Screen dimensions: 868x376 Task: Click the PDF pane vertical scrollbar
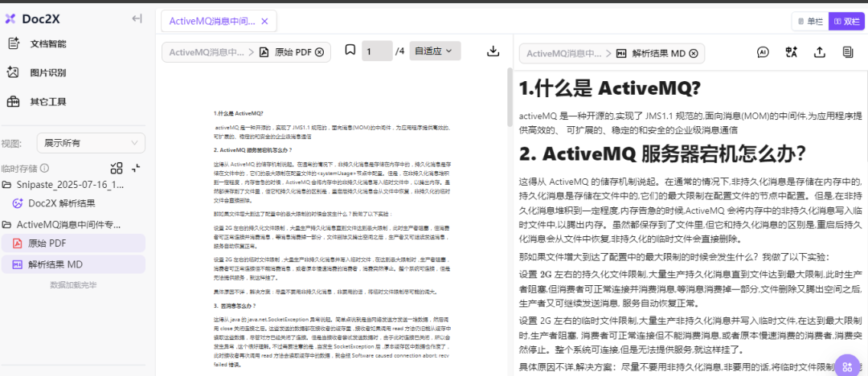(510, 98)
